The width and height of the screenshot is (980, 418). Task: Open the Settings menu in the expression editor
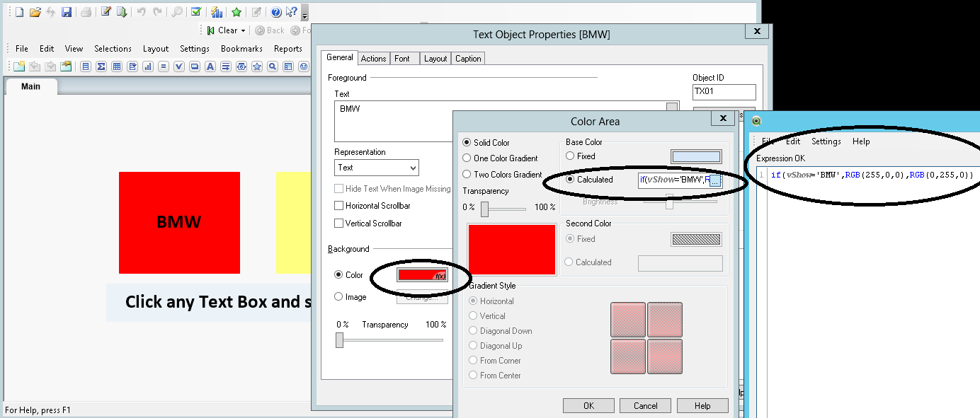826,141
